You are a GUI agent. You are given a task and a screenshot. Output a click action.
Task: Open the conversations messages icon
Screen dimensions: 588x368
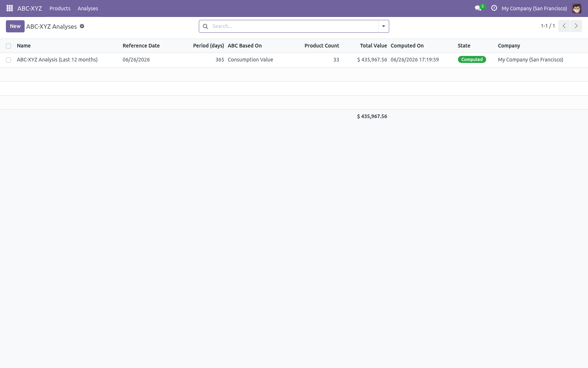pos(478,8)
